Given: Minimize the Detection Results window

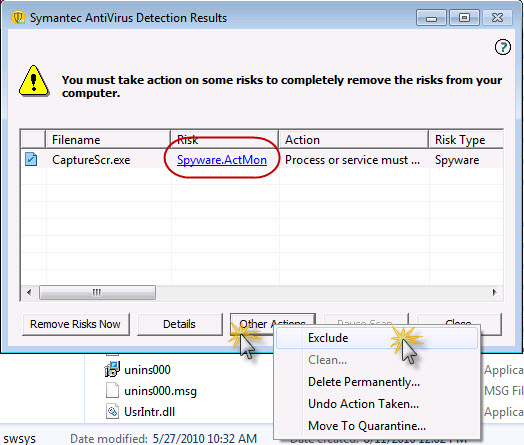Looking at the screenshot, I should click(431, 18).
